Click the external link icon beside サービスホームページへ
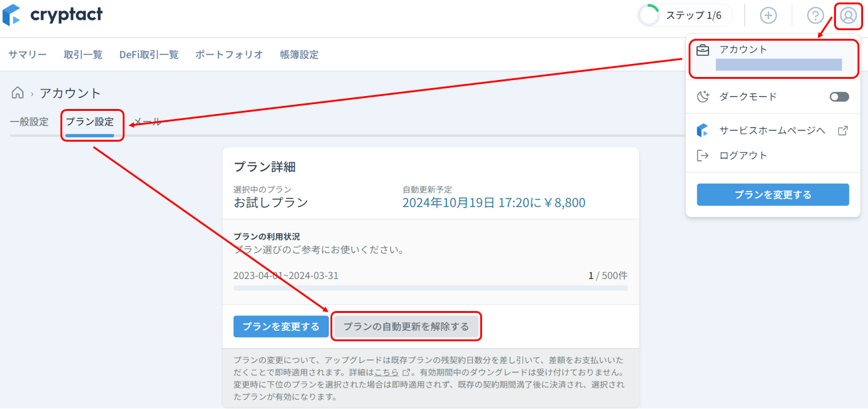The image size is (868, 409). tap(843, 131)
